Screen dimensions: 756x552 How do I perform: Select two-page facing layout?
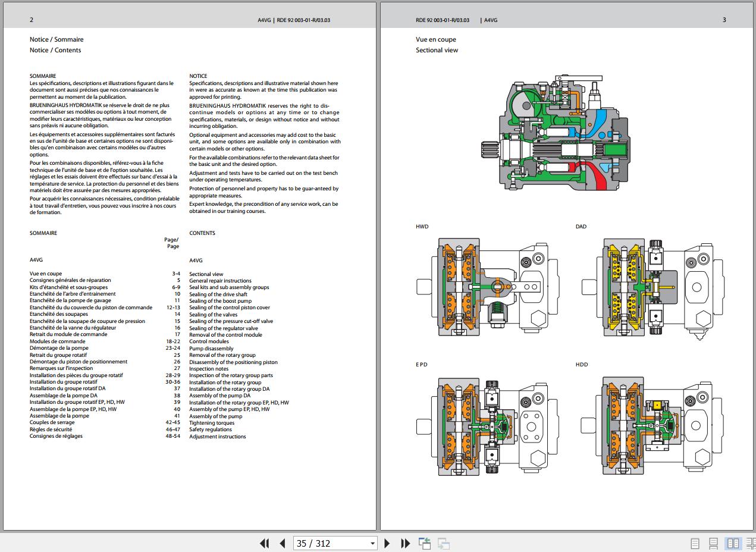(x=733, y=543)
